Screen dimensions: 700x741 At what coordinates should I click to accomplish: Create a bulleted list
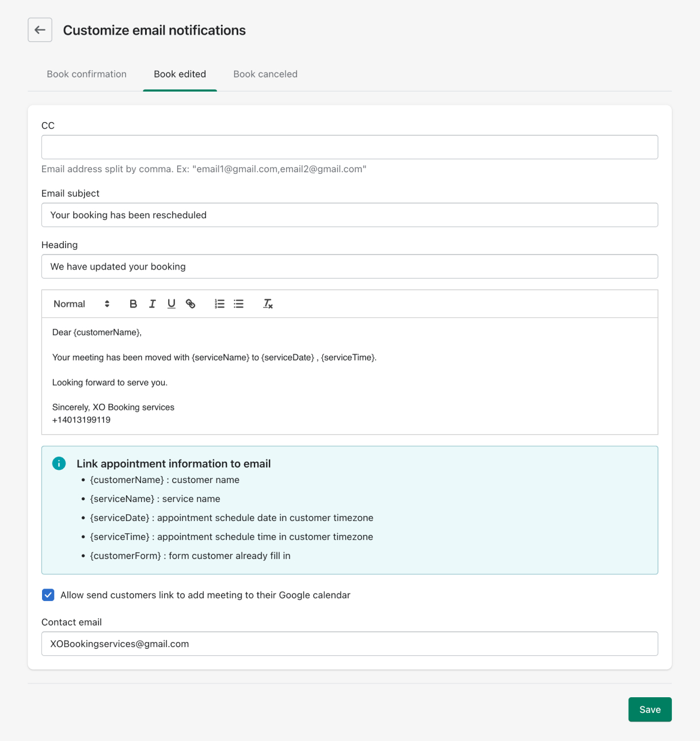(238, 304)
